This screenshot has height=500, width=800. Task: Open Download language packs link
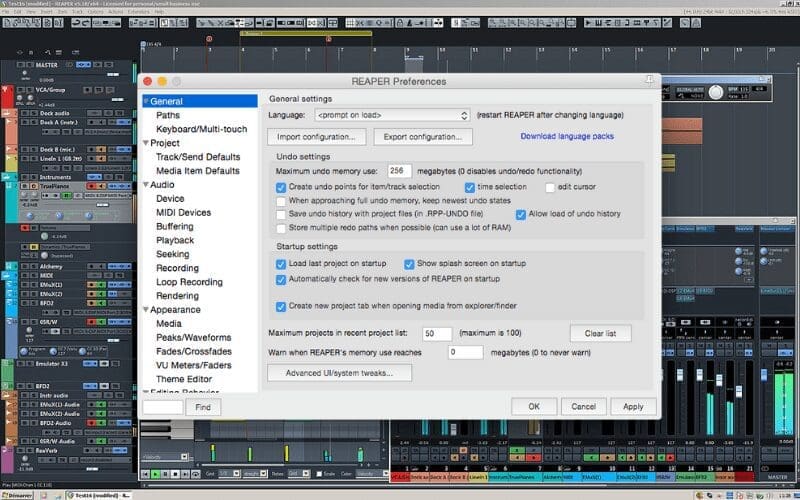[567, 136]
